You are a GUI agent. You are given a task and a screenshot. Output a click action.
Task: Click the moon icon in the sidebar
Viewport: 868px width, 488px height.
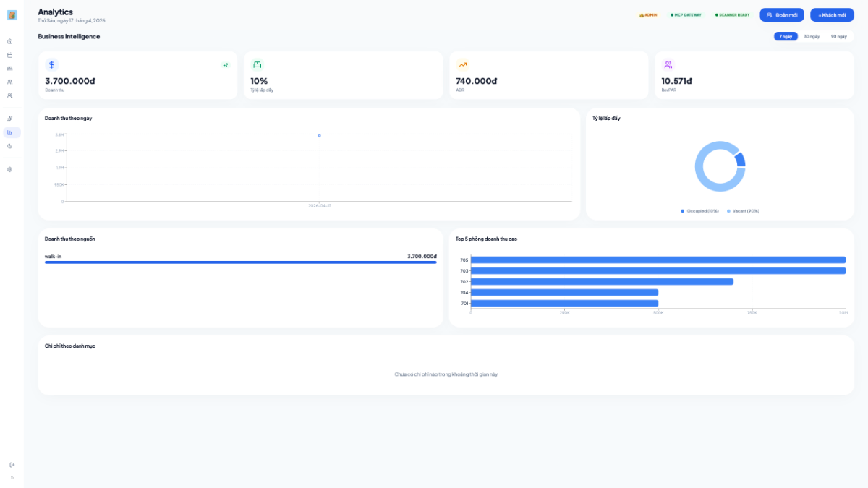tap(10, 146)
